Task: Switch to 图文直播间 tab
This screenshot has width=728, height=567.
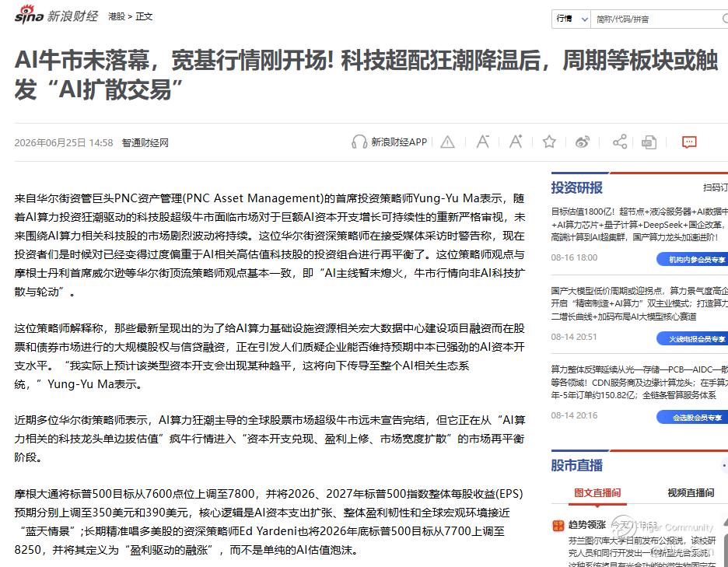Action: point(597,492)
